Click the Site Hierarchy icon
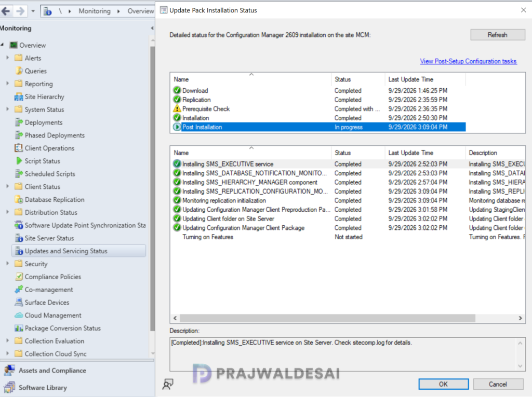Image resolution: width=532 pixels, height=397 pixels. [19, 97]
